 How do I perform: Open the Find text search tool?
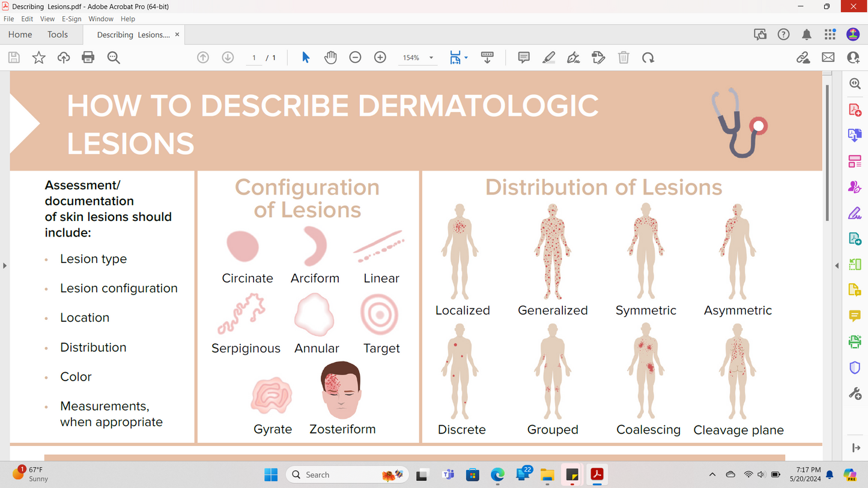click(114, 58)
